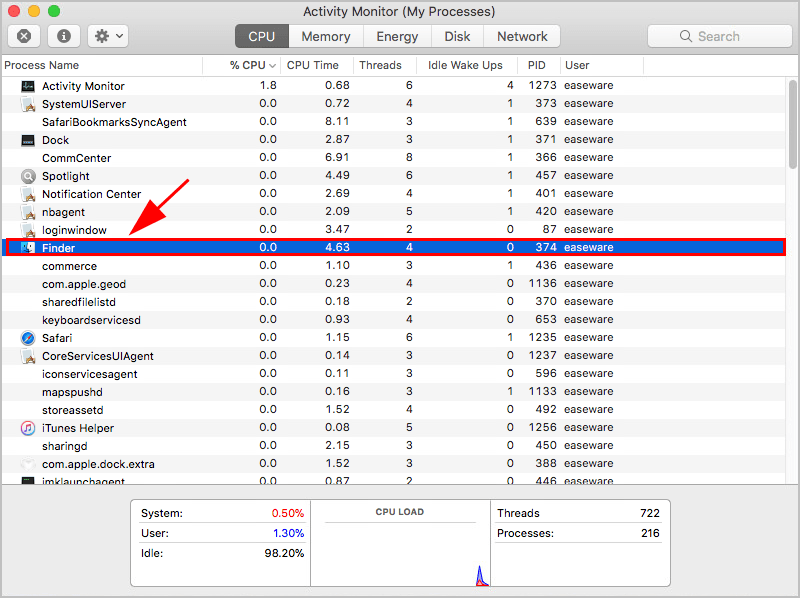Viewport: 800px width, 598px height.
Task: Click the PID value 1273
Action: coord(542,85)
